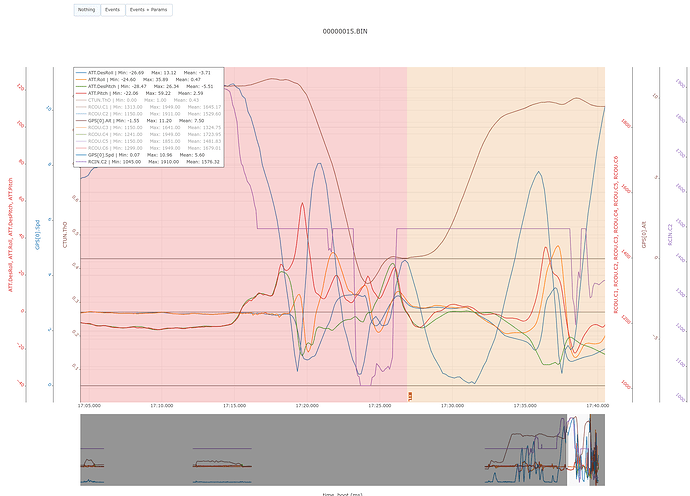Image resolution: width=690 pixels, height=496 pixels.
Task: Click the 17:10.000 time tick label
Action: [161, 406]
